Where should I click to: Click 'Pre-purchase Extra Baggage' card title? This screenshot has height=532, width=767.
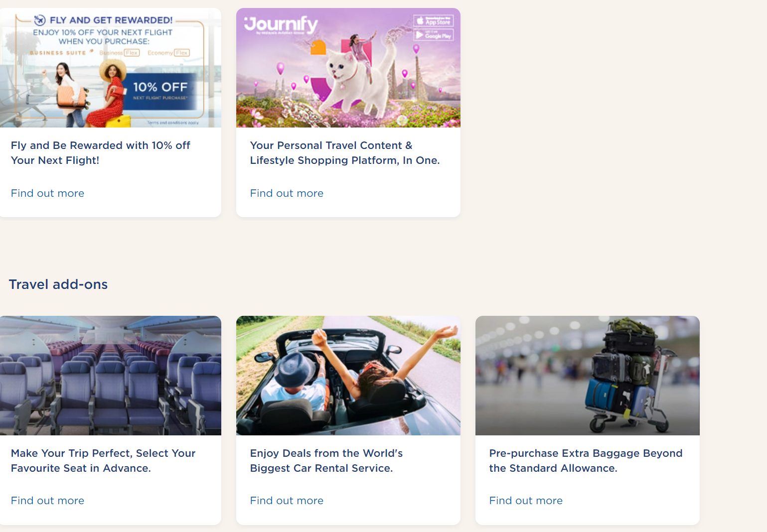pos(586,461)
